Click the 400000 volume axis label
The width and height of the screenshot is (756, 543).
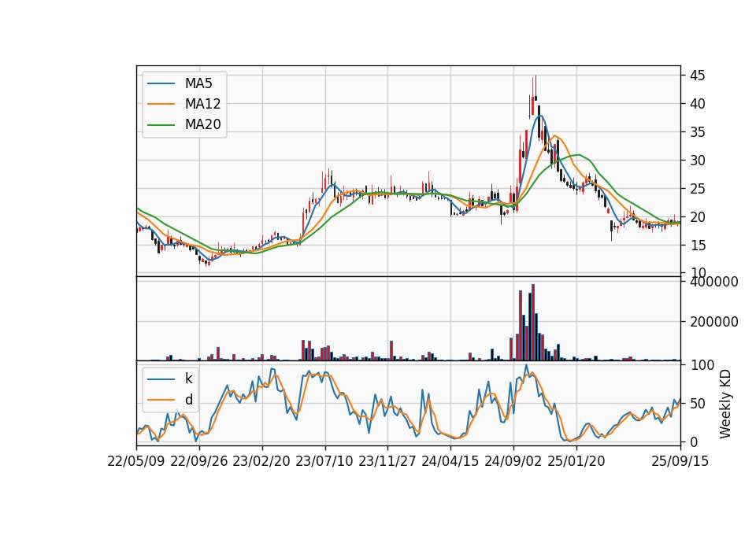714,282
